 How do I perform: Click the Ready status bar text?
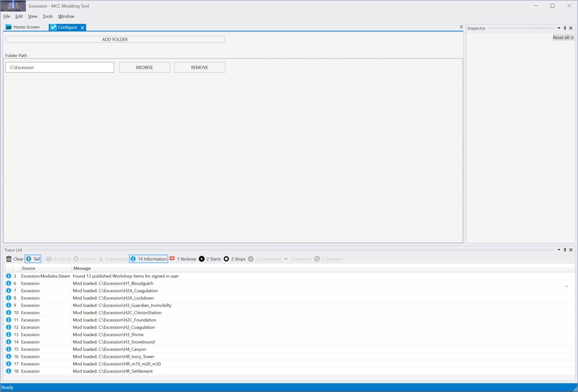[7, 387]
